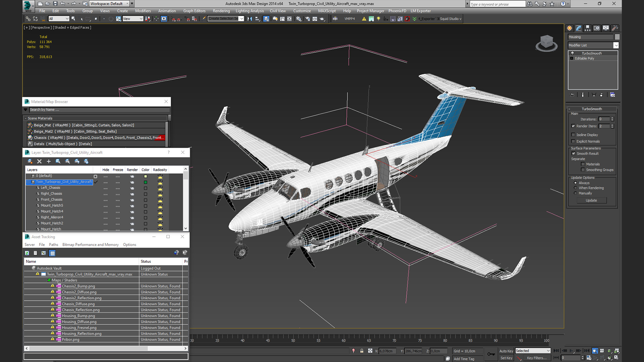Click the color swatch of 0 (default) layer

click(146, 176)
